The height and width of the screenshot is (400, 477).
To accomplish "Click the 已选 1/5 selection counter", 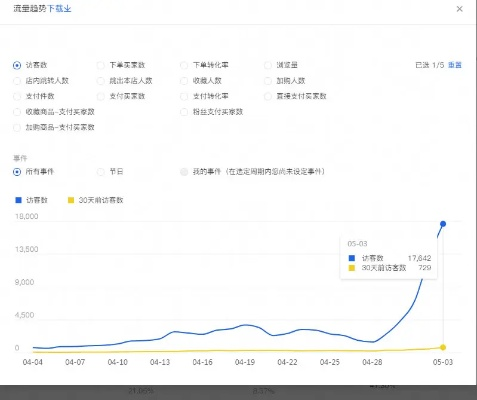I will 430,65.
